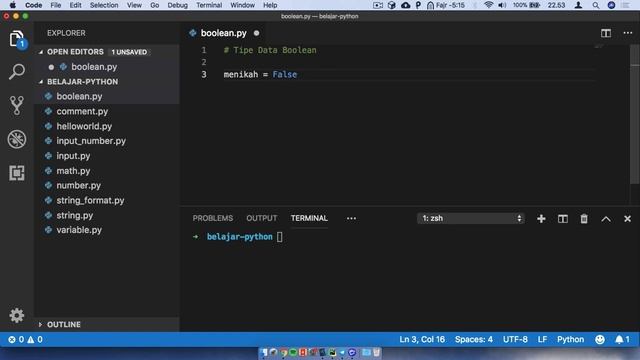Open the Extensions view icon
The width and height of the screenshot is (640, 360).
(17, 173)
